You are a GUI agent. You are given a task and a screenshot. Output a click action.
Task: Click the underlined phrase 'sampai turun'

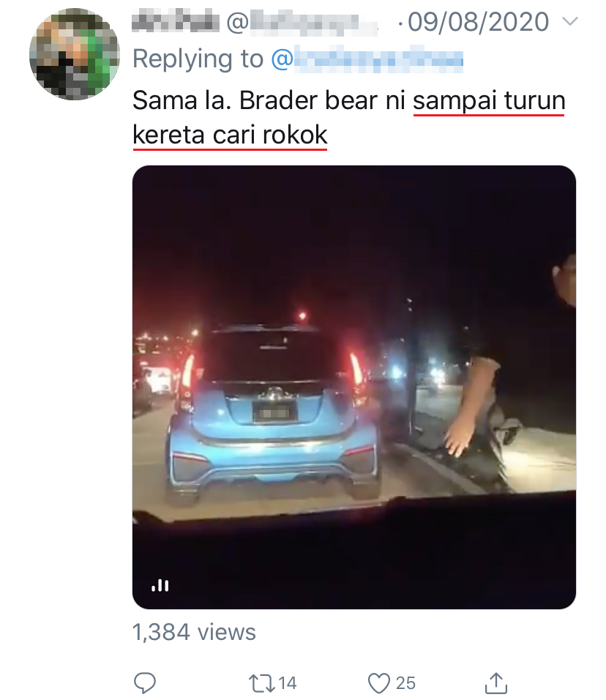click(489, 100)
